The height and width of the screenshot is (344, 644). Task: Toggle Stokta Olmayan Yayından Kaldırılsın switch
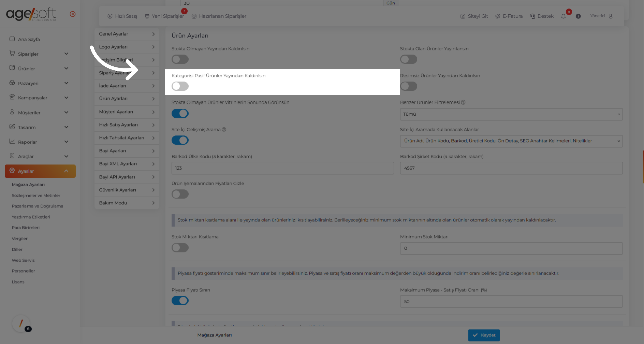click(180, 59)
